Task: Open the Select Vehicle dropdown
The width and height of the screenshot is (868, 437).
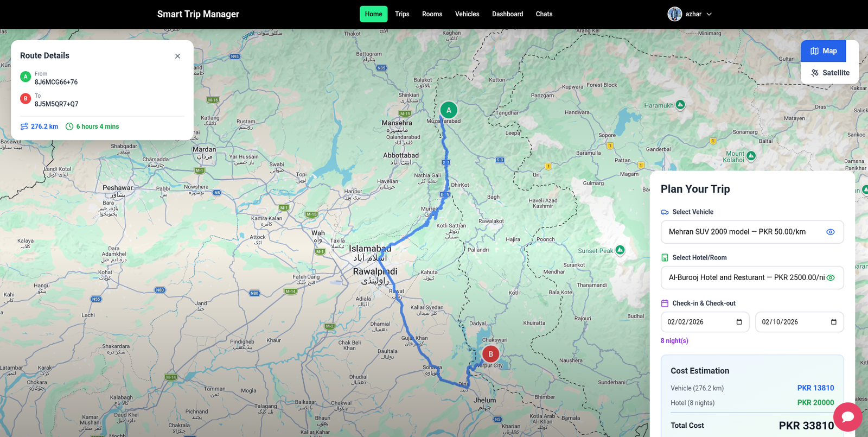Action: [743, 232]
